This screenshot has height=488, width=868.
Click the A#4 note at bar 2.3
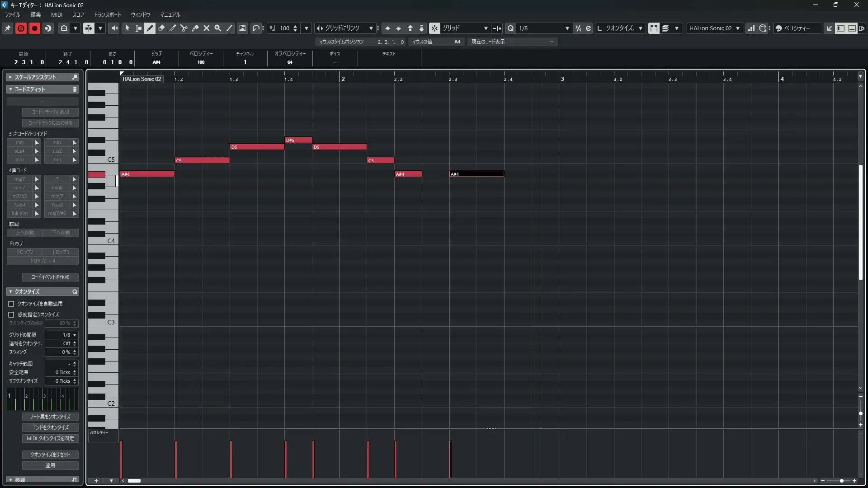476,174
